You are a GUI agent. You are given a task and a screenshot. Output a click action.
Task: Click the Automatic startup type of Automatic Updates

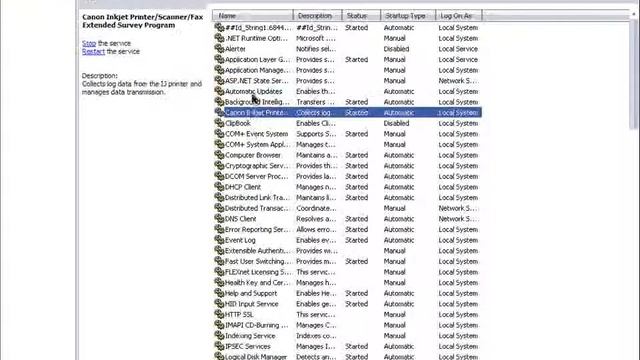399,91
